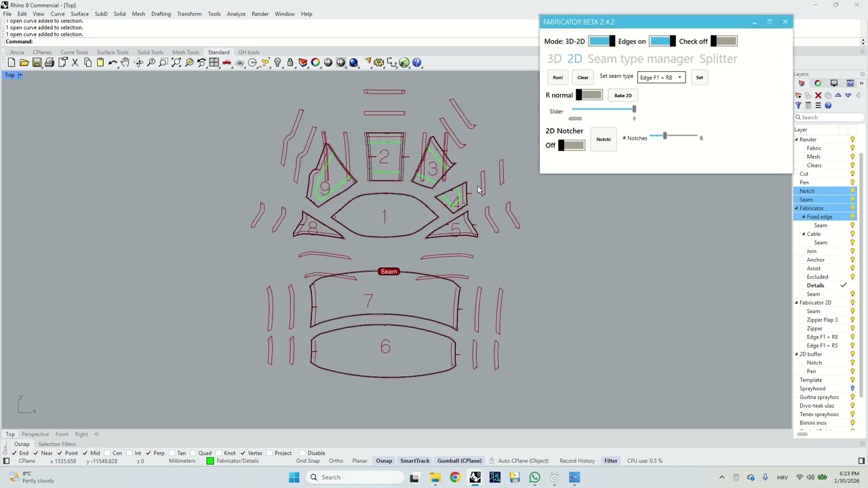The width and height of the screenshot is (868, 488).
Task: Toggle the Check off switch
Action: (x=724, y=41)
